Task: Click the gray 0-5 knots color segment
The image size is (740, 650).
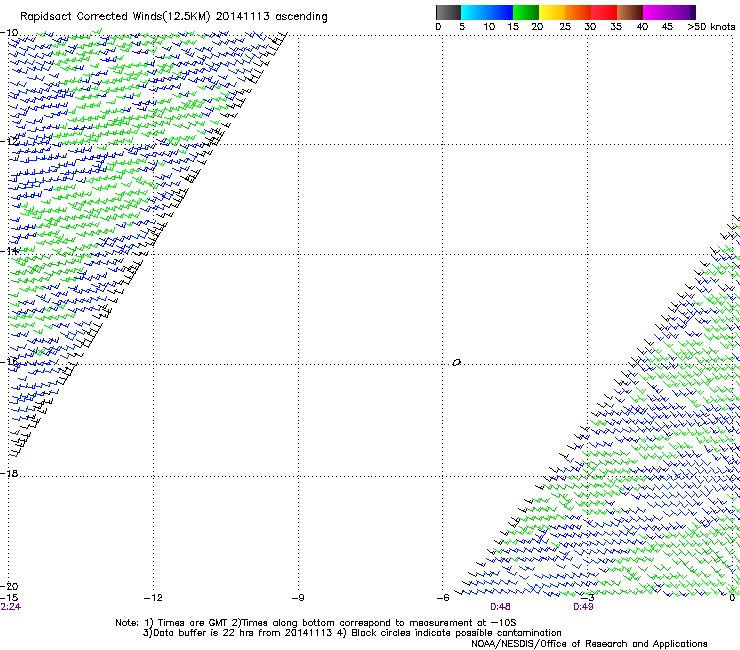Action: (x=448, y=12)
